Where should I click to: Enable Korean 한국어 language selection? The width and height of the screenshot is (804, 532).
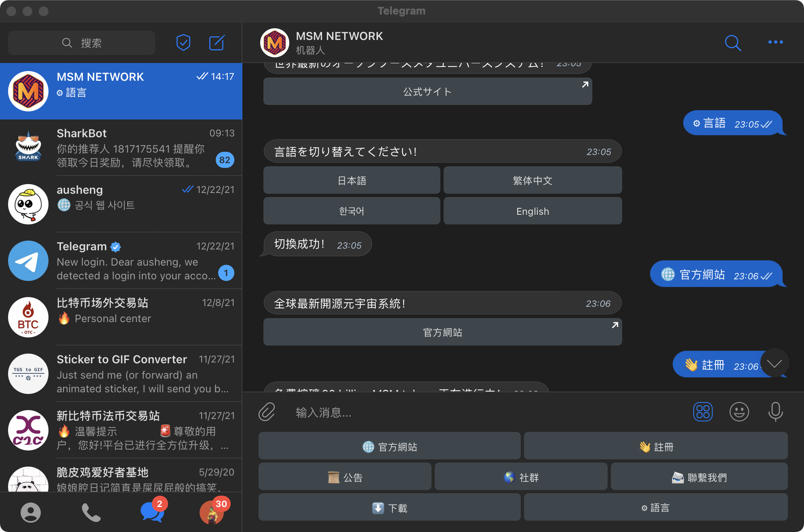click(352, 212)
